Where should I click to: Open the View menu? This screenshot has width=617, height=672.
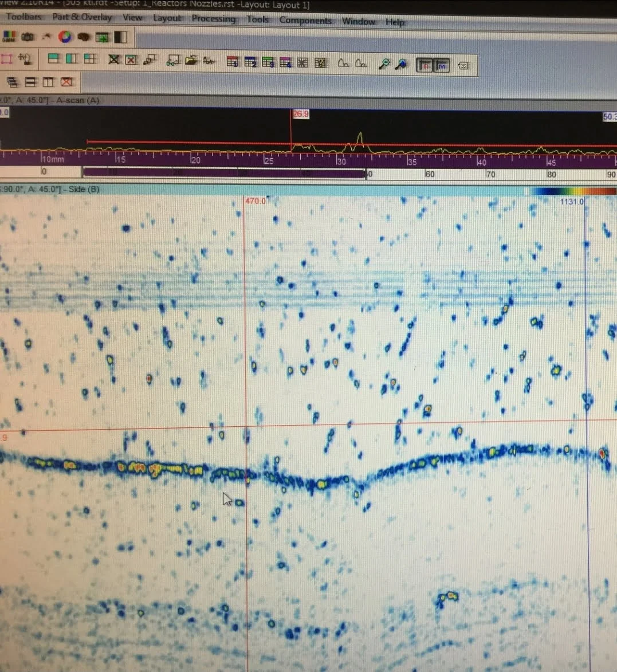tap(132, 18)
